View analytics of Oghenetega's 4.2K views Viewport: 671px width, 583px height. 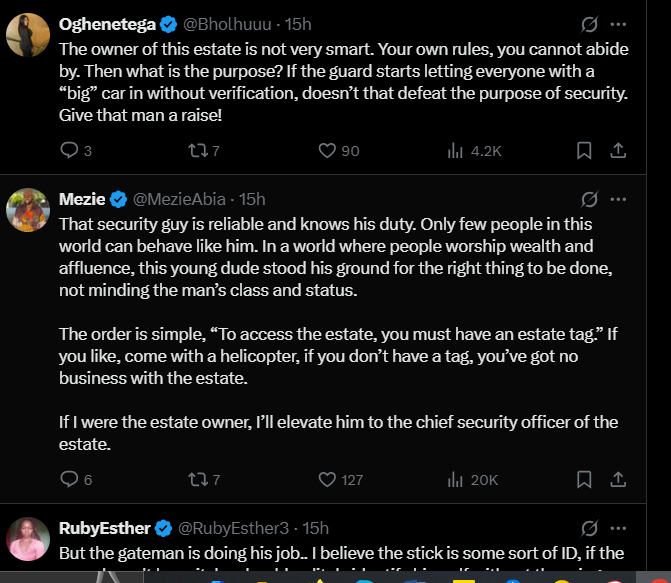[455, 151]
